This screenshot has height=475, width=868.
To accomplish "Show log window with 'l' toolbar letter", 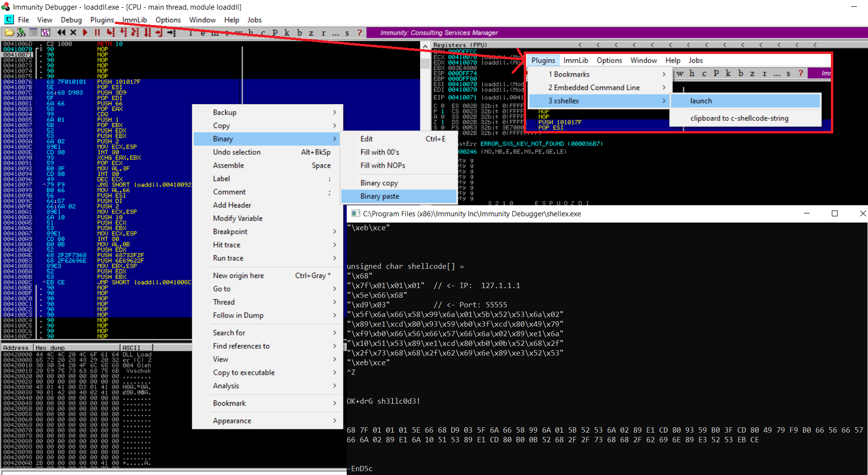I will pos(191,33).
